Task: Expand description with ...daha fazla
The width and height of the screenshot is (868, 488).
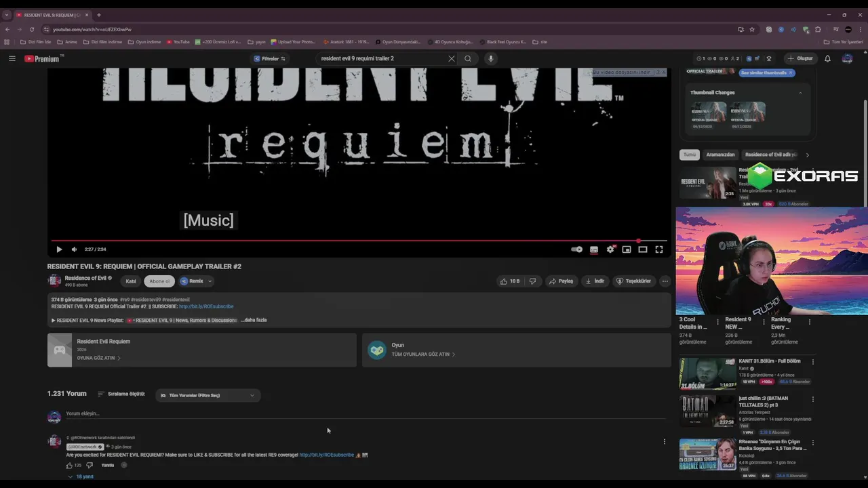Action: pyautogui.click(x=254, y=320)
